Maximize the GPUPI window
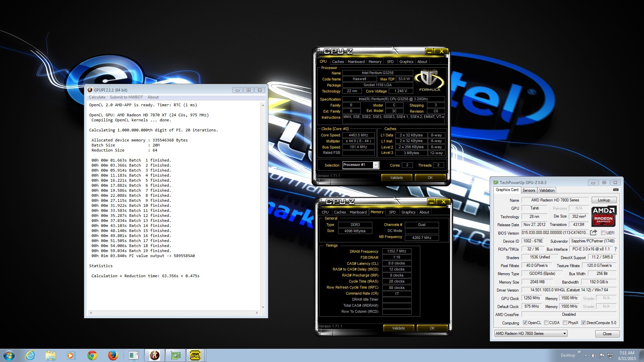Image resolution: width=644 pixels, height=362 pixels. click(x=249, y=90)
